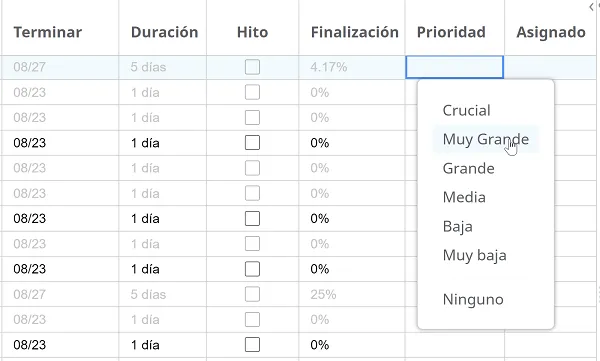Choose Muy Grande from priority list
Viewport: 600px width, 361px height.
coord(486,139)
